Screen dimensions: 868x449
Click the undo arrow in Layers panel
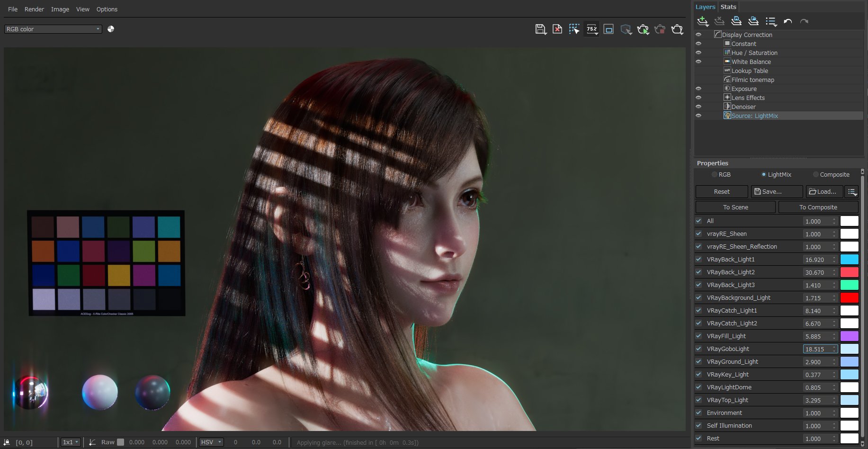[x=788, y=21]
